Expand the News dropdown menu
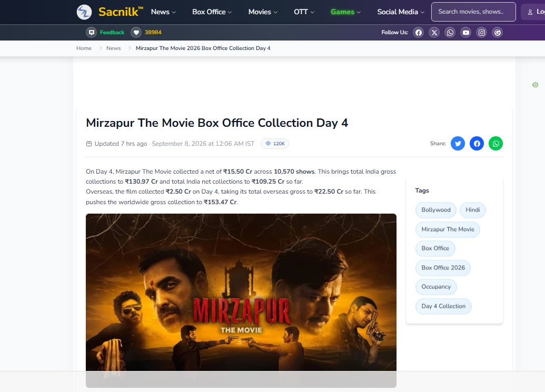This screenshot has width=545, height=392. pyautogui.click(x=163, y=12)
